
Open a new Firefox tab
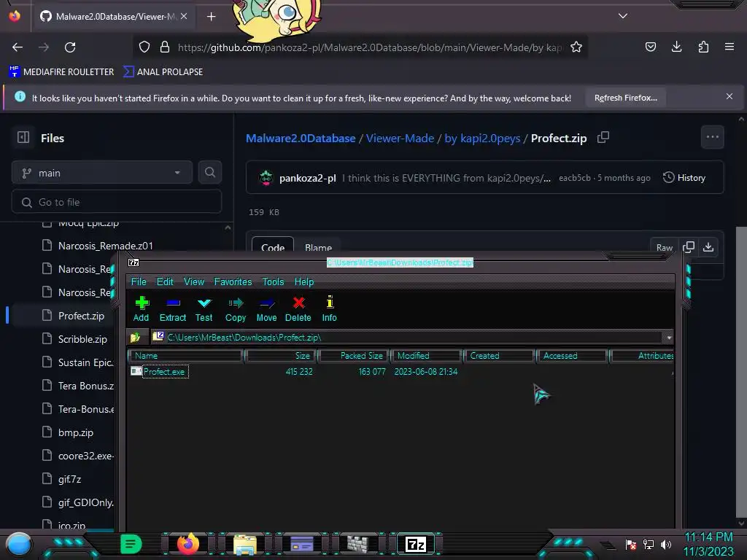pyautogui.click(x=211, y=17)
